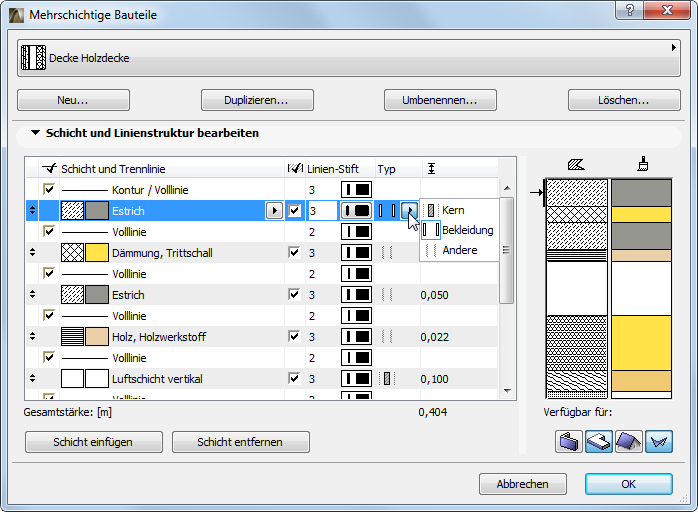
Task: Click drag handle of selected Estrich row
Action: click(32, 210)
